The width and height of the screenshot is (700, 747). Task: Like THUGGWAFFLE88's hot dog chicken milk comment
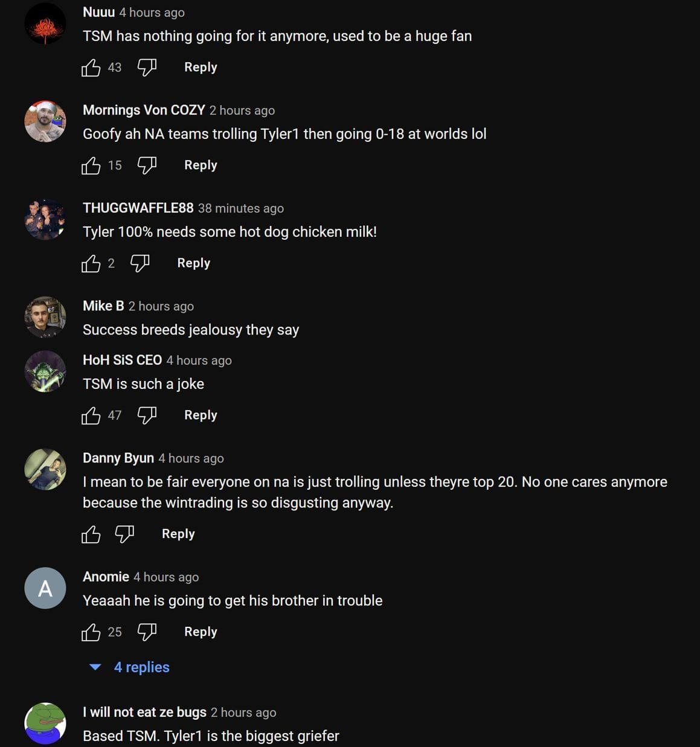tap(92, 263)
